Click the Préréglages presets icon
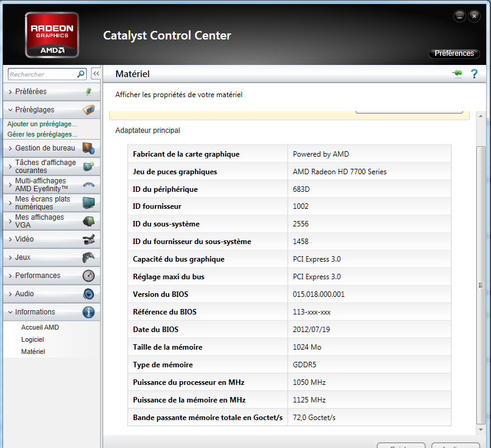This screenshot has width=491, height=448. pos(89,110)
